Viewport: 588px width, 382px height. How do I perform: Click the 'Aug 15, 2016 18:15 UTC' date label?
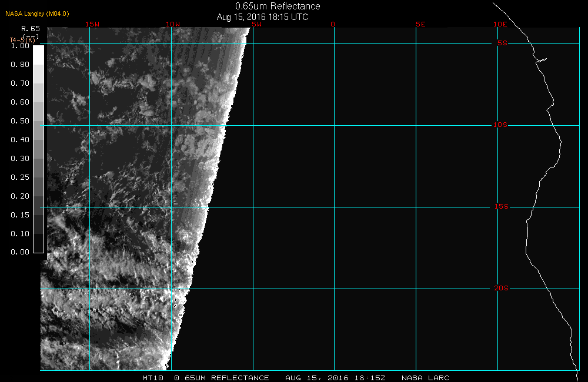(x=262, y=17)
